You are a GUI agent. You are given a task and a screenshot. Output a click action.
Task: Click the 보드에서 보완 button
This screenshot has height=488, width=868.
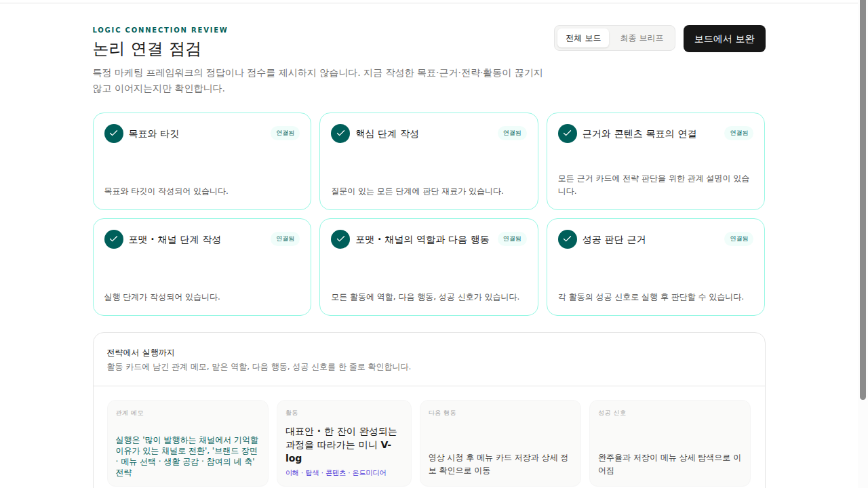click(724, 39)
